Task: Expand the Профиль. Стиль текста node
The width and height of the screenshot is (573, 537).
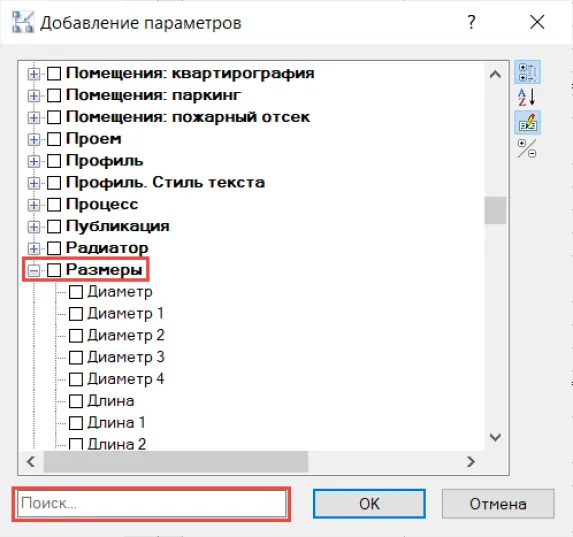Action: (x=34, y=183)
